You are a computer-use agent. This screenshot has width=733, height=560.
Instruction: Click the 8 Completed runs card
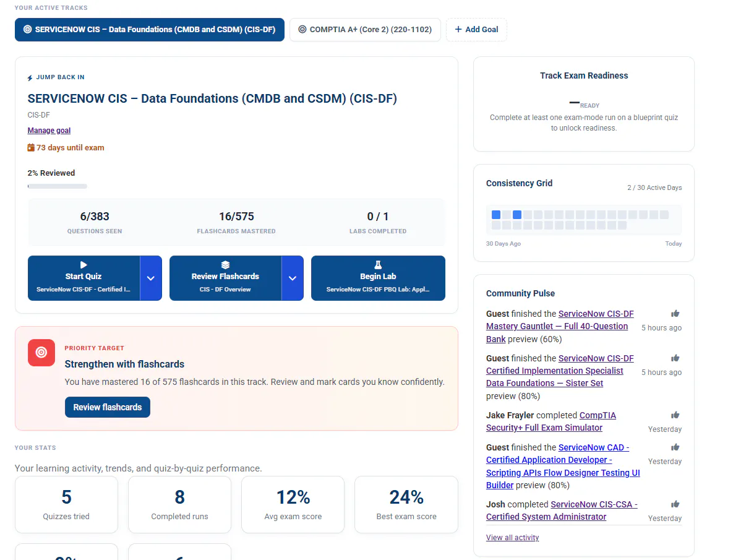pos(179,504)
